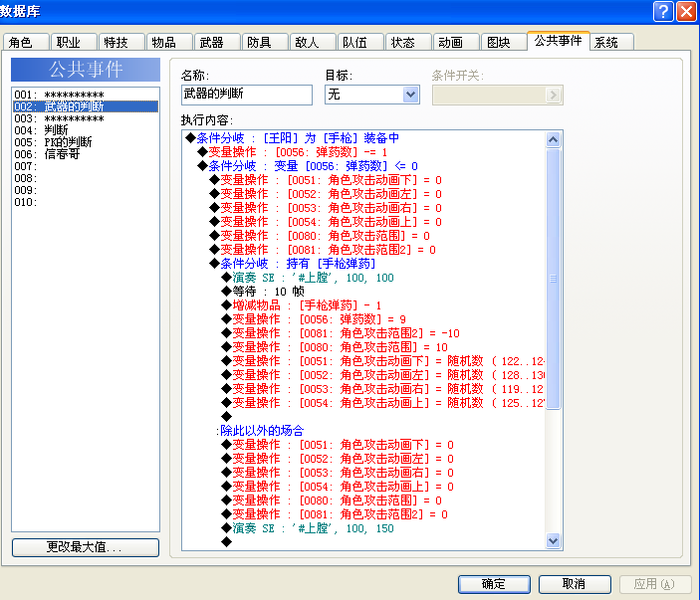Select event 004 判断
This screenshot has width=700, height=600.
(86, 130)
